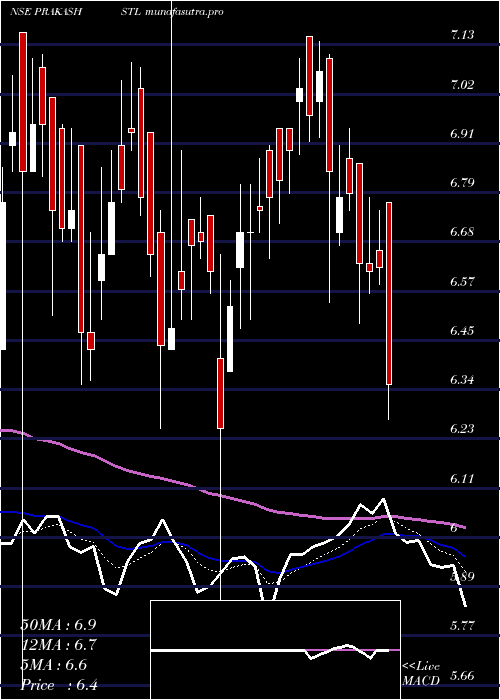The height and width of the screenshot is (700, 500).
Task: Select the 5.77 price axis label
Action: (462, 626)
